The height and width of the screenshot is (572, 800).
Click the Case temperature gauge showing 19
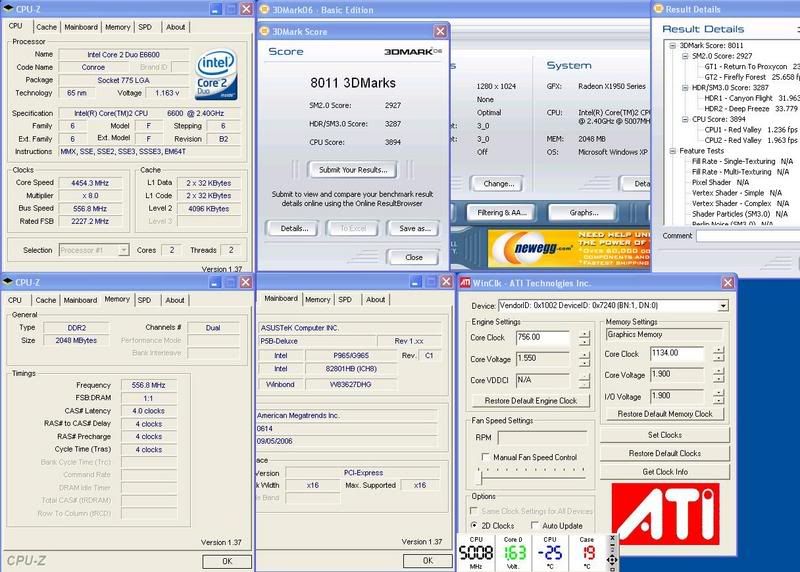point(587,553)
